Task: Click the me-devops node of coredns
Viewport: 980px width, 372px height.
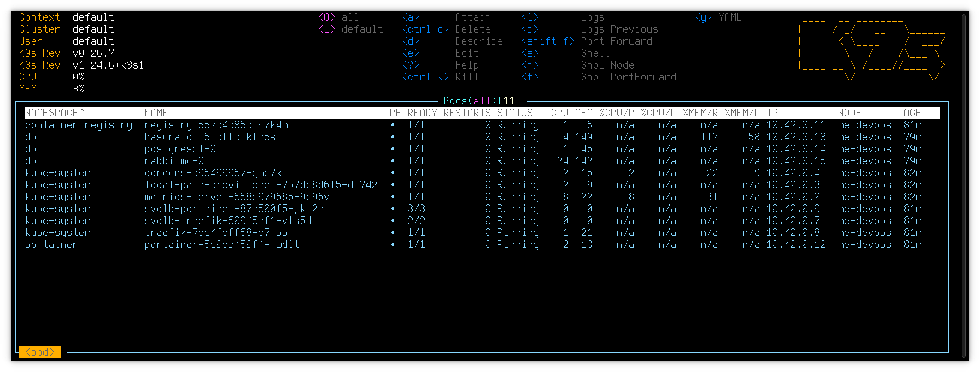Action: [864, 173]
